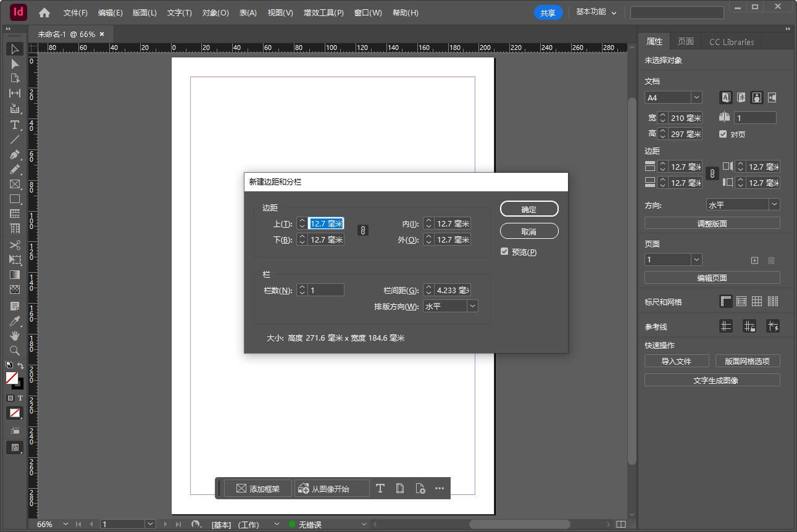Select the Type tool in the toolbar
The image size is (797, 532).
(14, 125)
